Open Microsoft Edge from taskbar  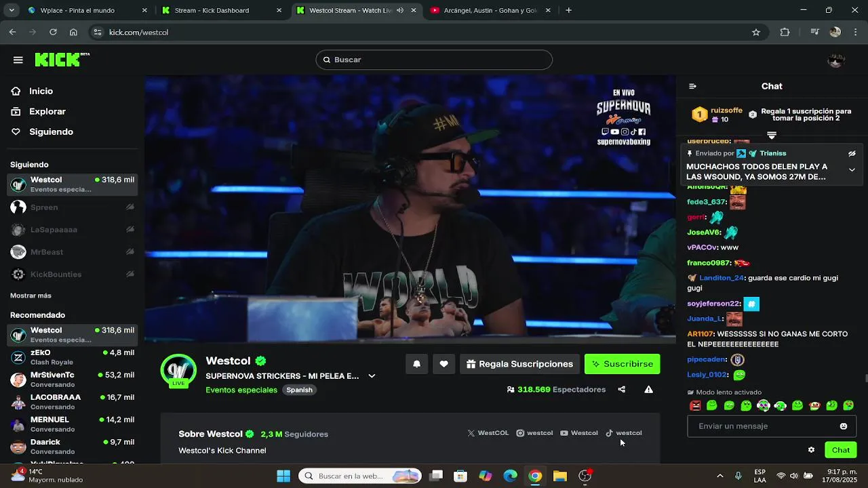[510, 476]
